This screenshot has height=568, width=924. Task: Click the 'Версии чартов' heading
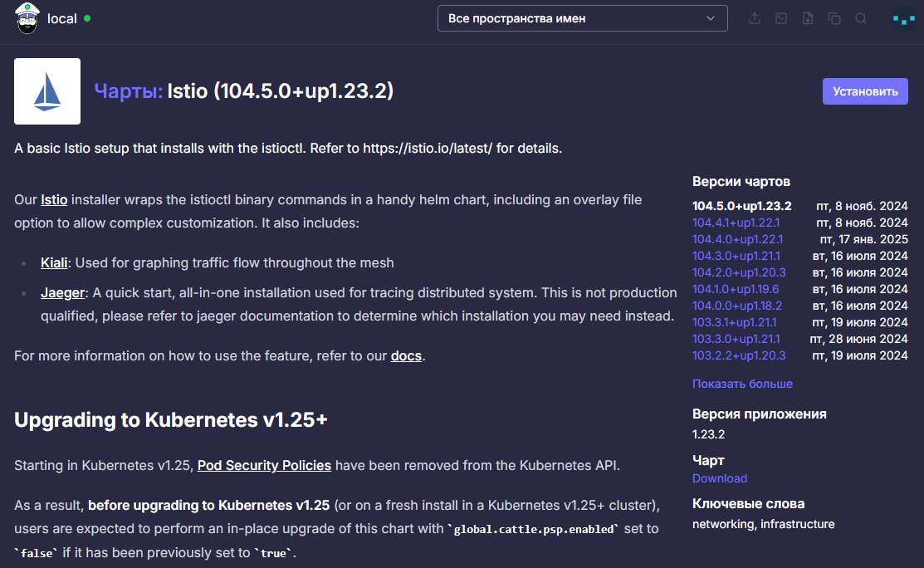pyautogui.click(x=741, y=182)
